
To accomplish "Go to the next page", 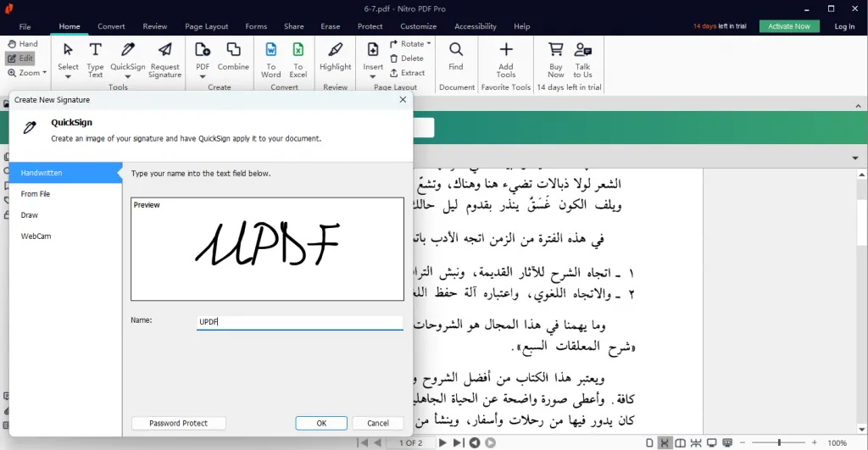I will [x=442, y=443].
